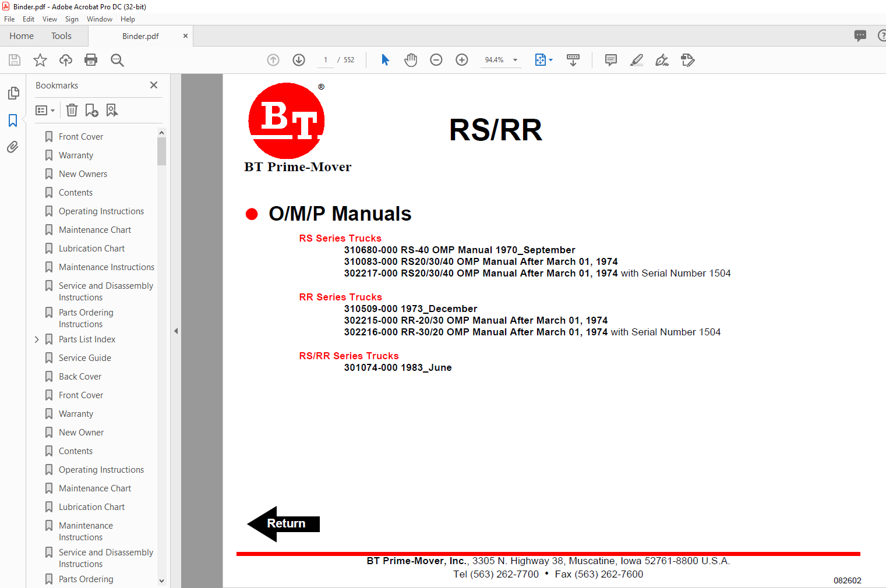Select the Service Guide bookmark

[85, 358]
